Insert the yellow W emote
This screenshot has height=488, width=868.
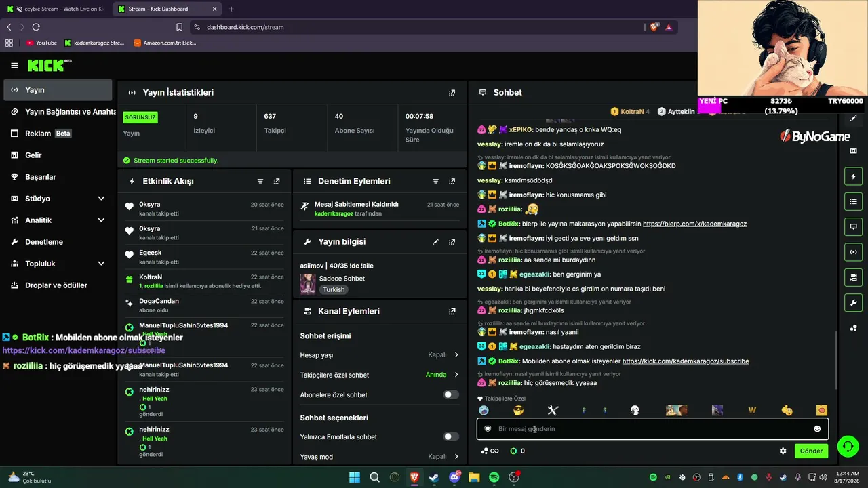tap(752, 410)
